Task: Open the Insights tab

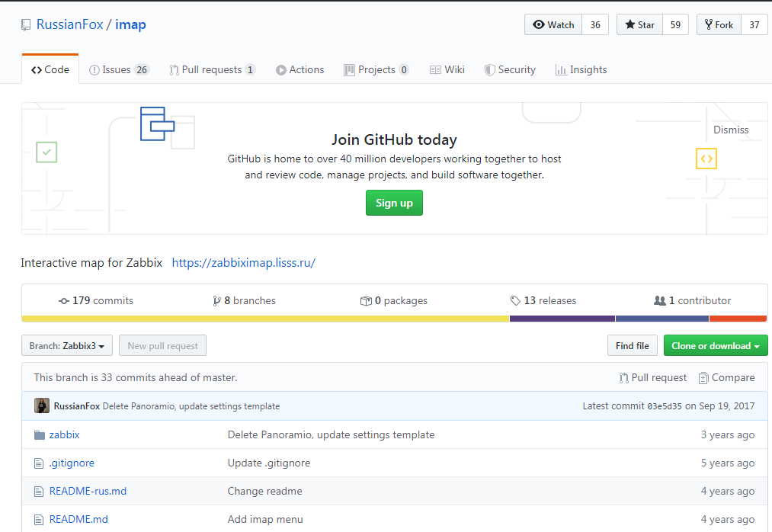Action: [581, 69]
